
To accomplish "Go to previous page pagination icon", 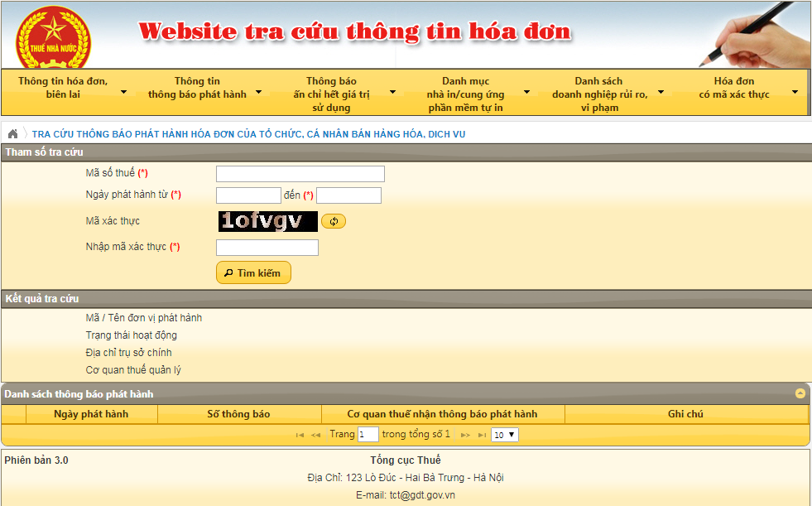I will click(316, 435).
